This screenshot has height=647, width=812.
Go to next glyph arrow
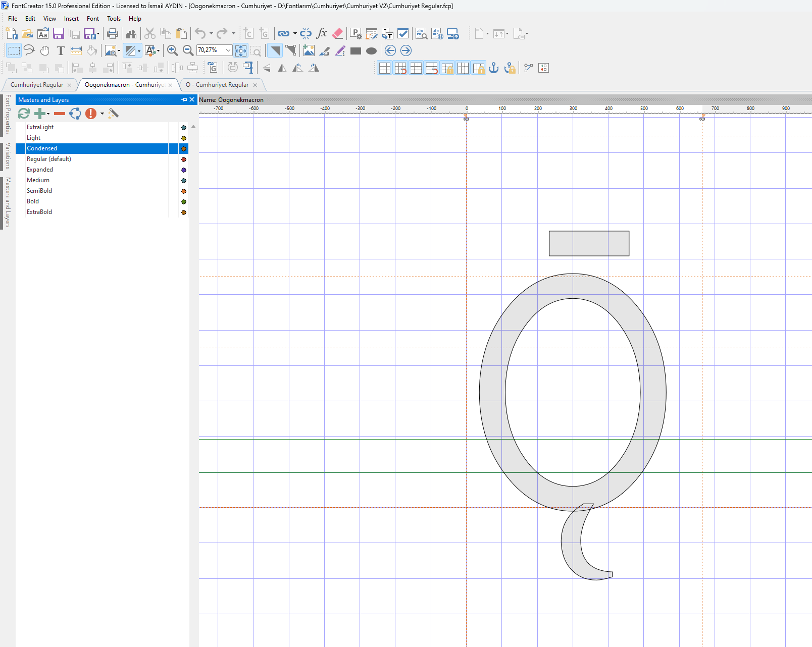[x=406, y=50]
